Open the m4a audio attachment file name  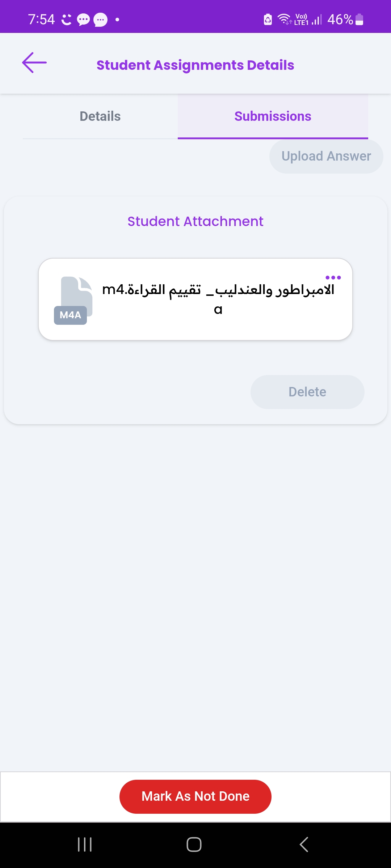click(x=218, y=299)
